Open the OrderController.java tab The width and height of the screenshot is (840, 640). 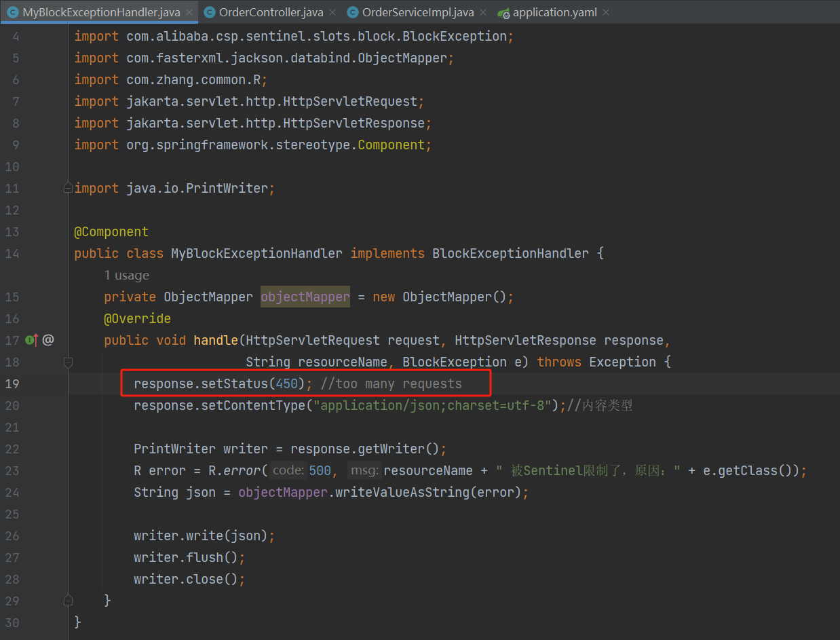271,12
